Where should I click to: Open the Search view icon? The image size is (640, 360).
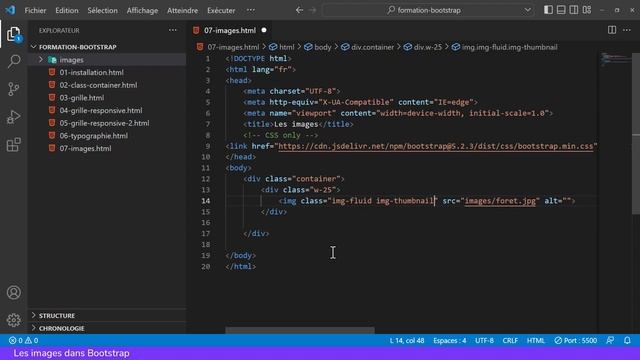click(13, 61)
